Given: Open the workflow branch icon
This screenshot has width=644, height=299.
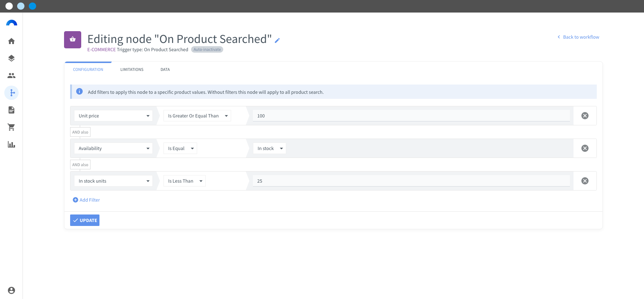Looking at the screenshot, I should click(x=11, y=93).
